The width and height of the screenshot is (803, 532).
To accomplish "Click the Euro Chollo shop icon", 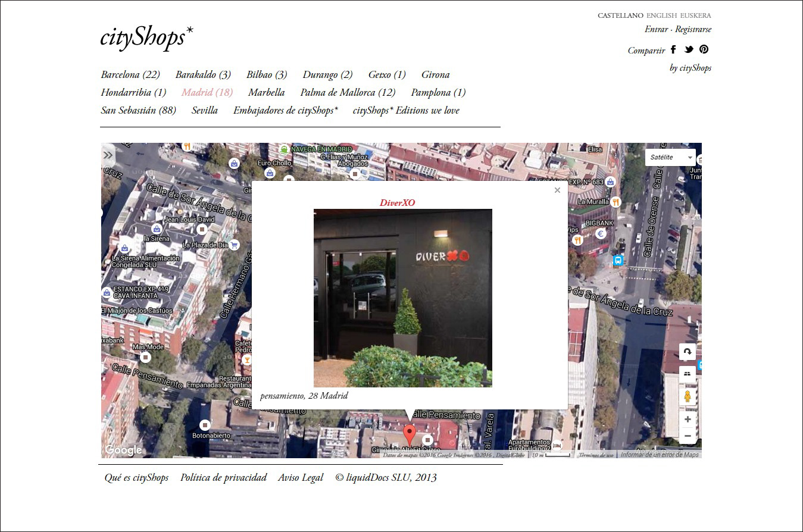I will click(x=270, y=173).
